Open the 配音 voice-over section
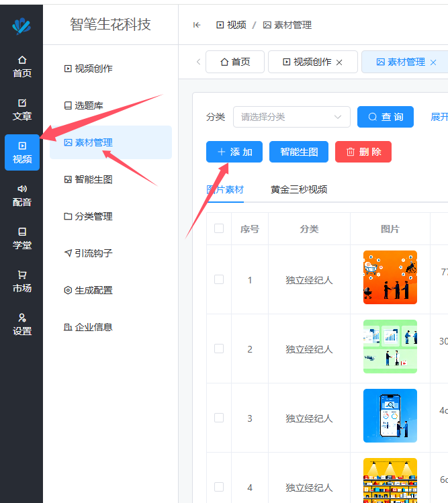448x503 pixels. pos(22,195)
